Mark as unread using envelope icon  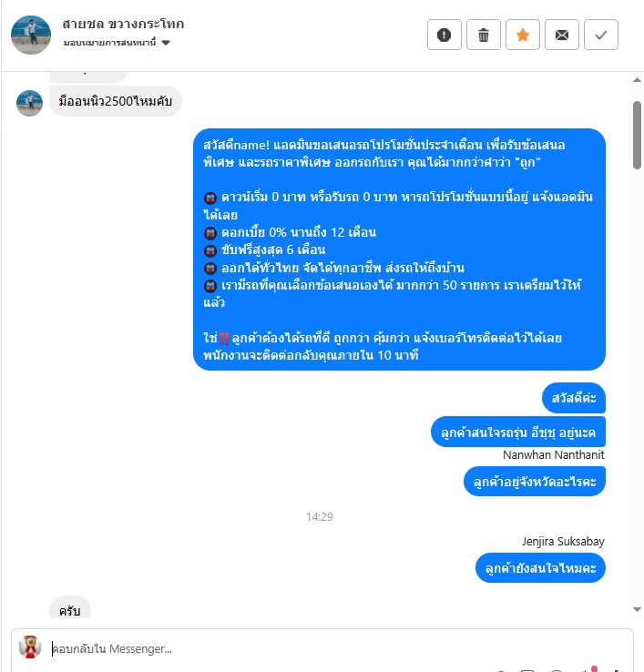click(562, 35)
